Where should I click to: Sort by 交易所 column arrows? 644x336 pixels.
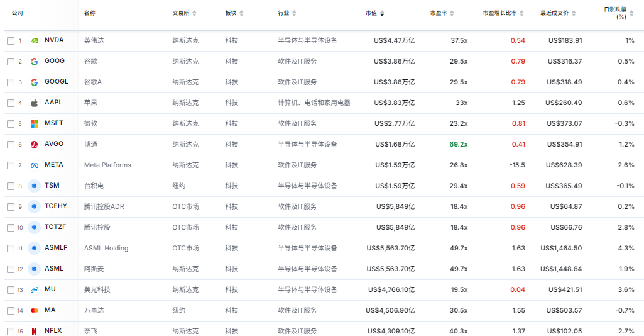click(194, 14)
